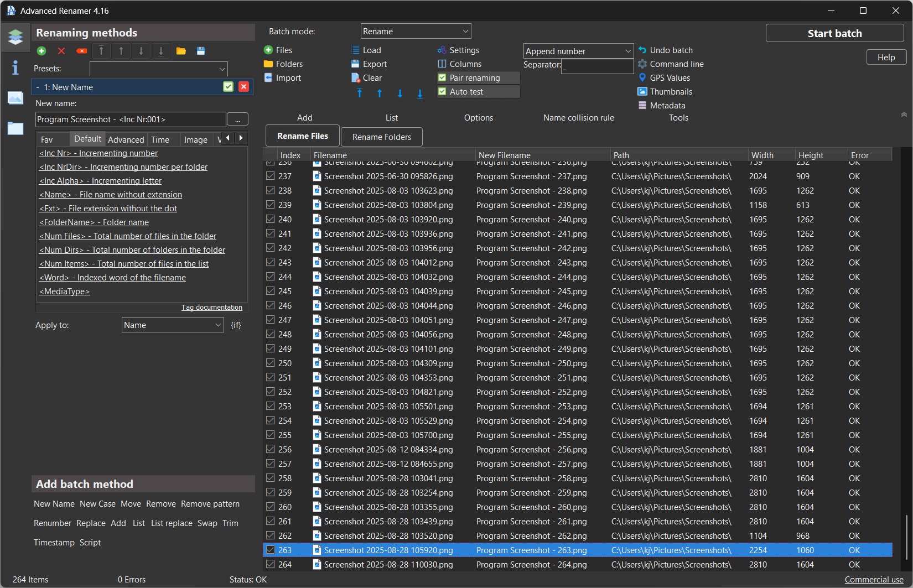The image size is (913, 588).
Task: Switch to the Rename Folders tab
Action: (381, 137)
